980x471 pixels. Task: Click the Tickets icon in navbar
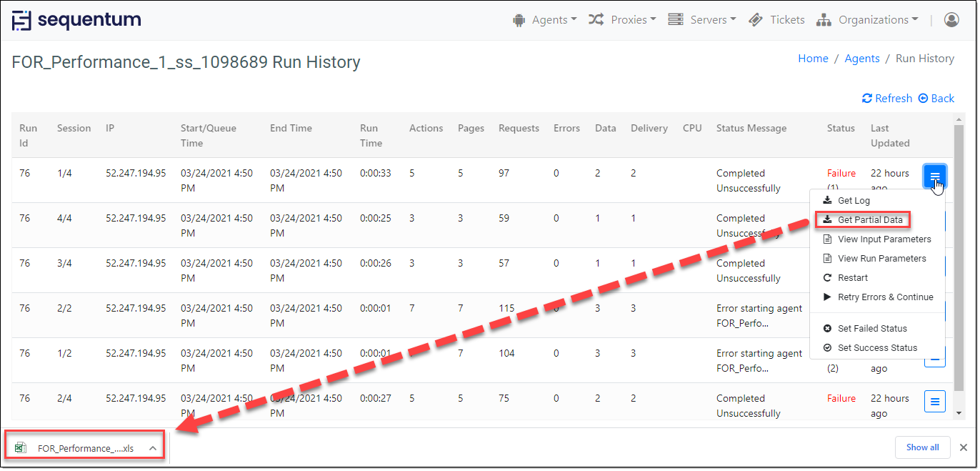pyautogui.click(x=756, y=20)
